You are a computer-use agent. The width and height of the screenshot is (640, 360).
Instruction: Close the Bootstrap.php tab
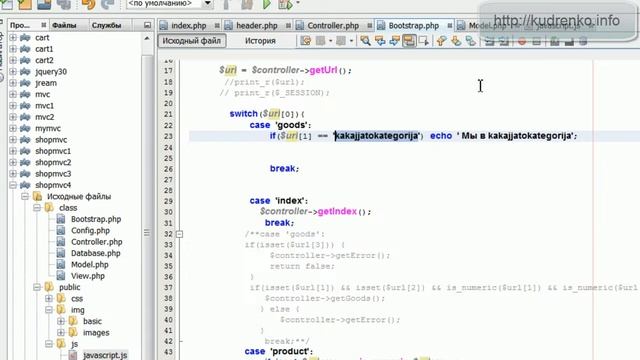(x=449, y=26)
